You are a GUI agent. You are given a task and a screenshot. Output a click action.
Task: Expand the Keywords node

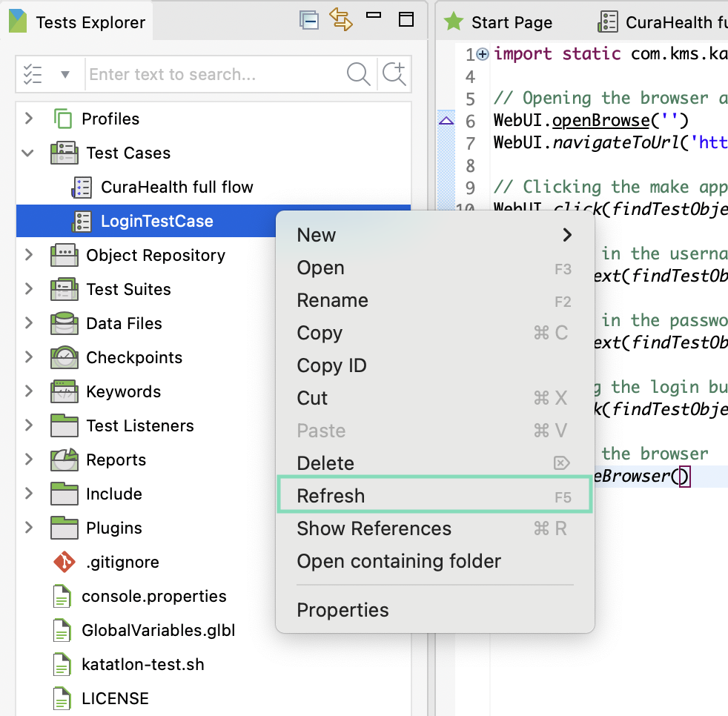click(29, 391)
